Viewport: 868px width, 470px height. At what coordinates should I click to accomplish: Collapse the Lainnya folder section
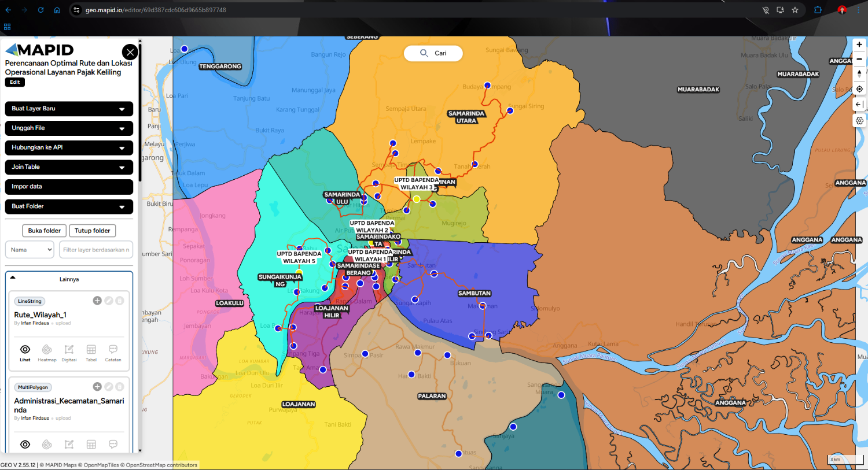[x=13, y=278]
